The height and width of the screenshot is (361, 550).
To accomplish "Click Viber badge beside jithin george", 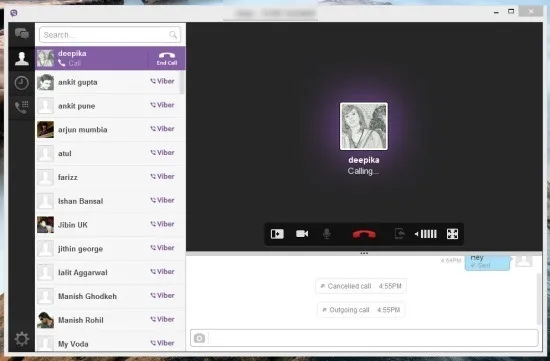I will 162,248.
